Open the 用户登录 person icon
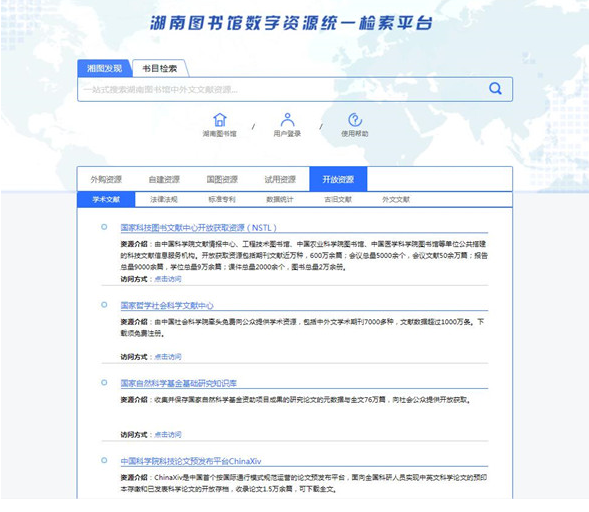The height and width of the screenshot is (512, 589). pyautogui.click(x=287, y=120)
